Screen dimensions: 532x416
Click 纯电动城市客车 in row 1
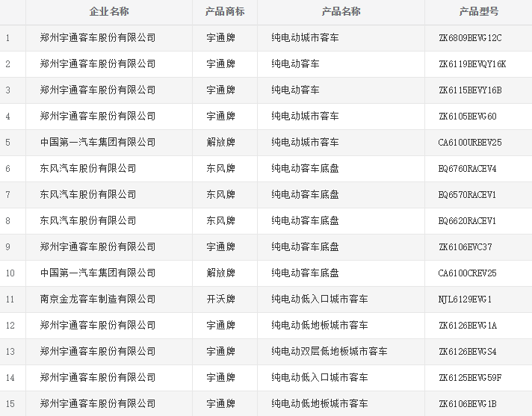[x=305, y=37]
